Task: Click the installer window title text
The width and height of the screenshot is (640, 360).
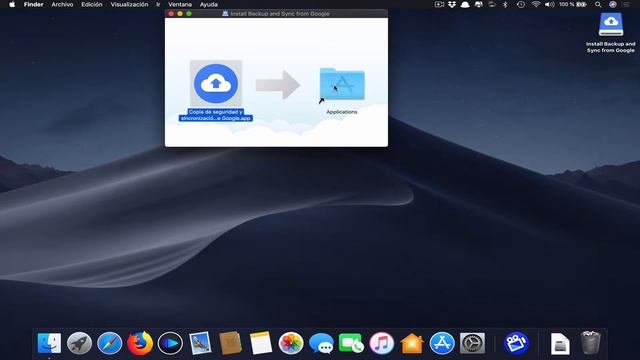Action: tap(280, 13)
